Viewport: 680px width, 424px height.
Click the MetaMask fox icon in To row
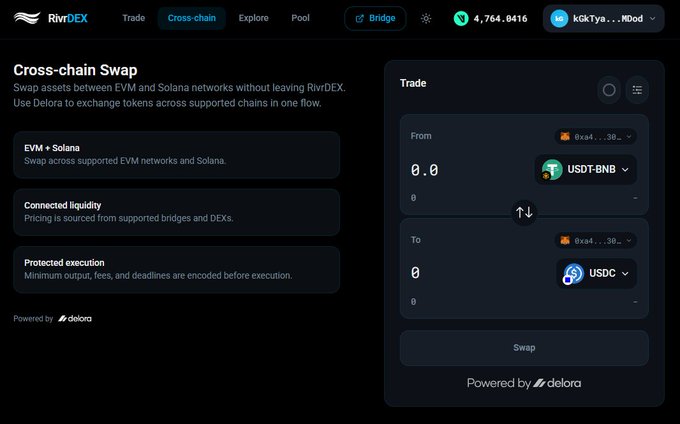[x=565, y=240]
